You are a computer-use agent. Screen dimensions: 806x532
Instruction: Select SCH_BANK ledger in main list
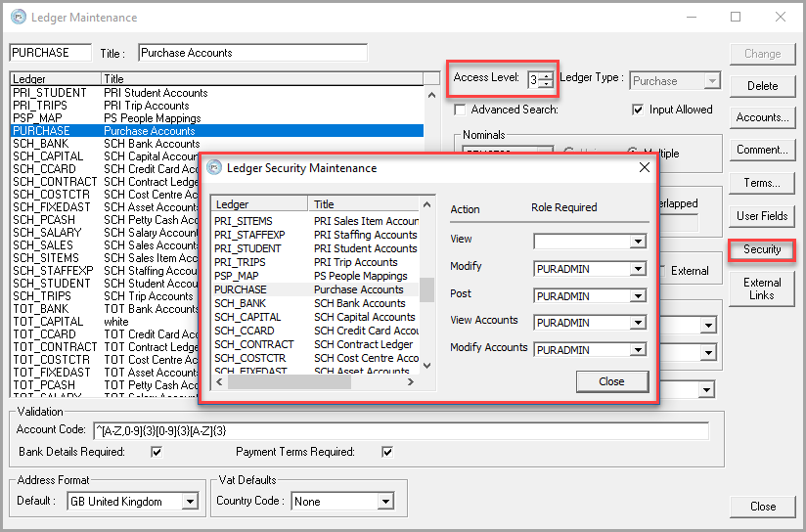[39, 144]
